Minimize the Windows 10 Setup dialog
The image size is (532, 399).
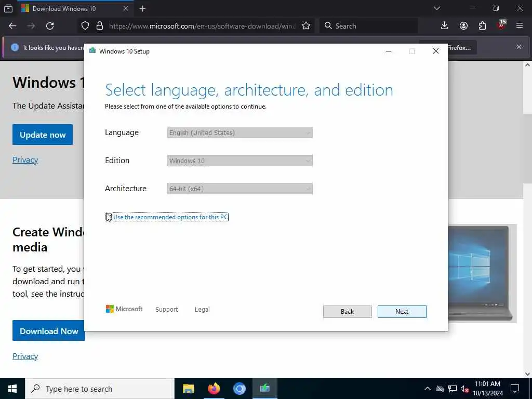(389, 51)
